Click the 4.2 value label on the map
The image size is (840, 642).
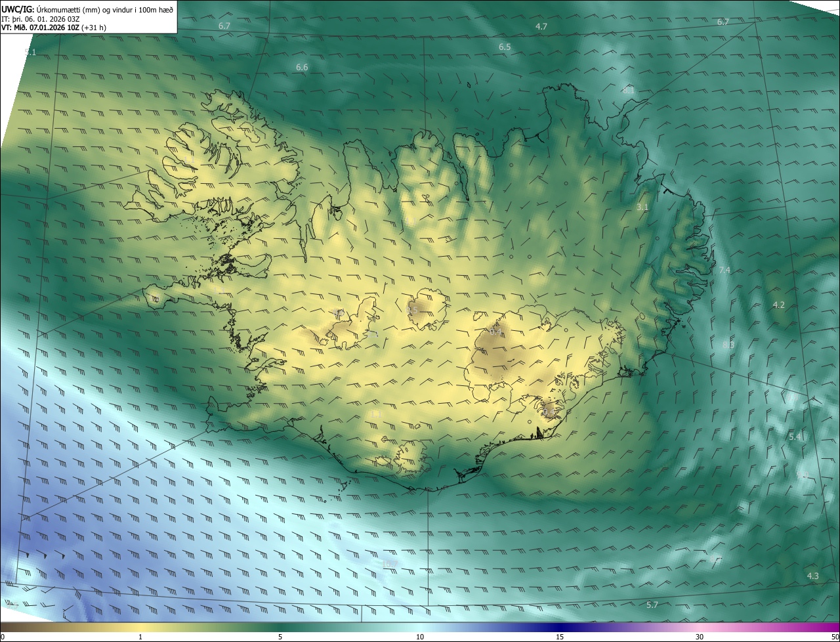[779, 305]
